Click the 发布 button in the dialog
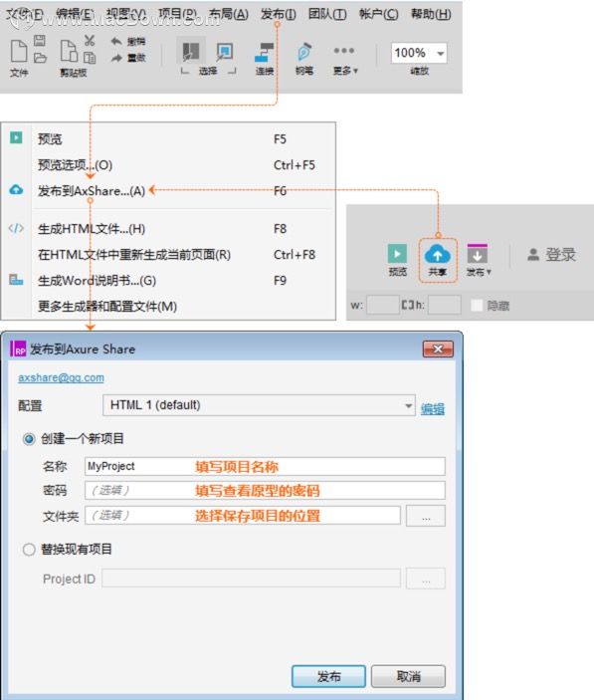 click(328, 676)
